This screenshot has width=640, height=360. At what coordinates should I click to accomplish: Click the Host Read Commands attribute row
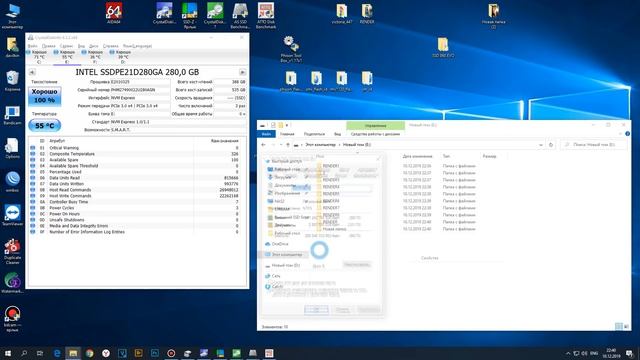click(x=137, y=190)
